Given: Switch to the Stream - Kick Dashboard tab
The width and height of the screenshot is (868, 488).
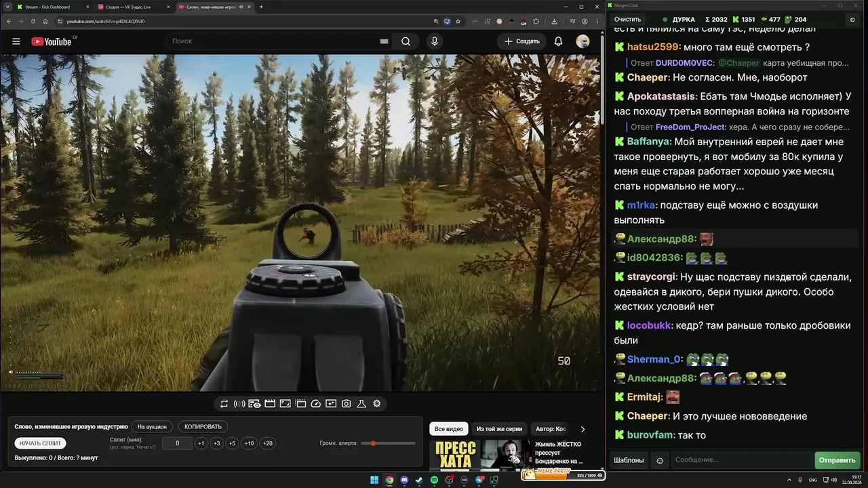Looking at the screenshot, I should (x=54, y=7).
